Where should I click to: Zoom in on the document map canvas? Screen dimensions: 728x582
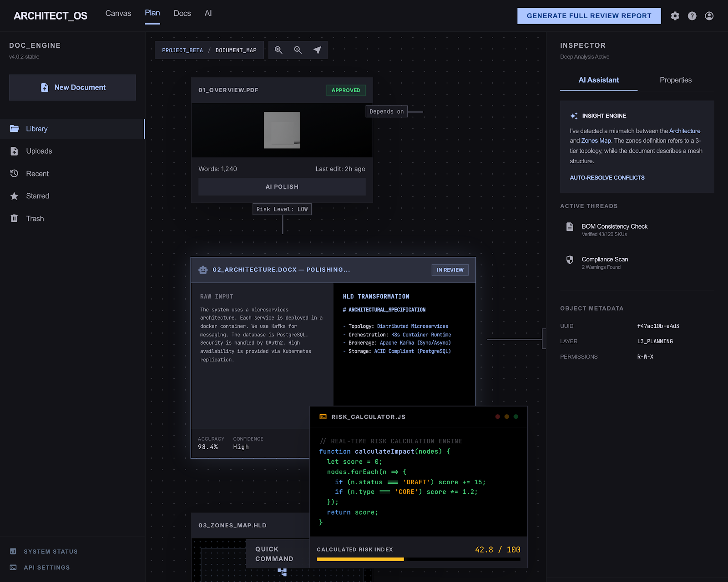(278, 50)
